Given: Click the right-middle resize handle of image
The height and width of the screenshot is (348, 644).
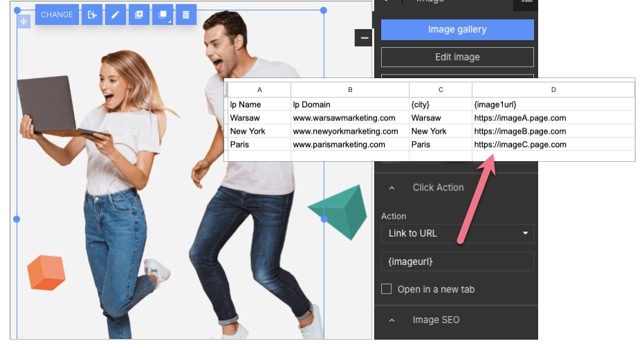Looking at the screenshot, I should tap(324, 219).
